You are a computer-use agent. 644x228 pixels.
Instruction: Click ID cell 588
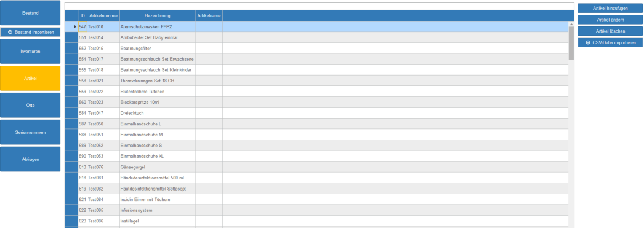[x=83, y=135]
